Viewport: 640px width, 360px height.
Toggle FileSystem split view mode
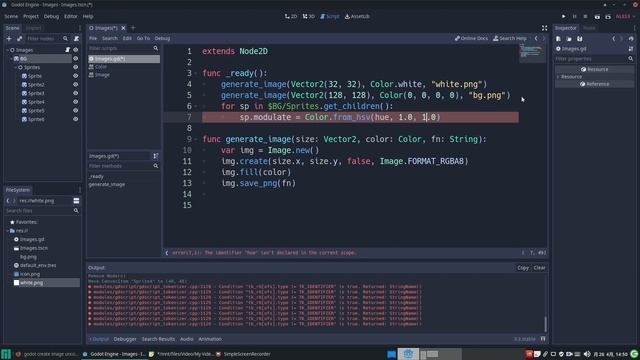click(x=76, y=201)
